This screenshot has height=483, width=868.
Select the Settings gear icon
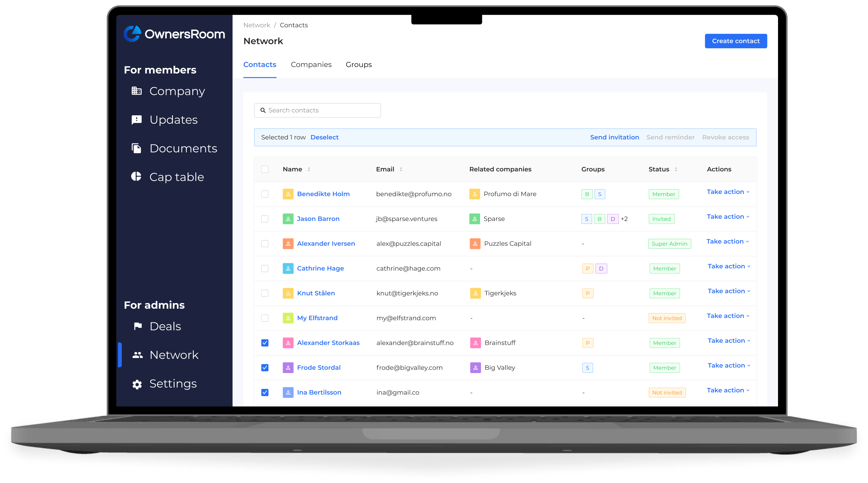click(x=137, y=384)
